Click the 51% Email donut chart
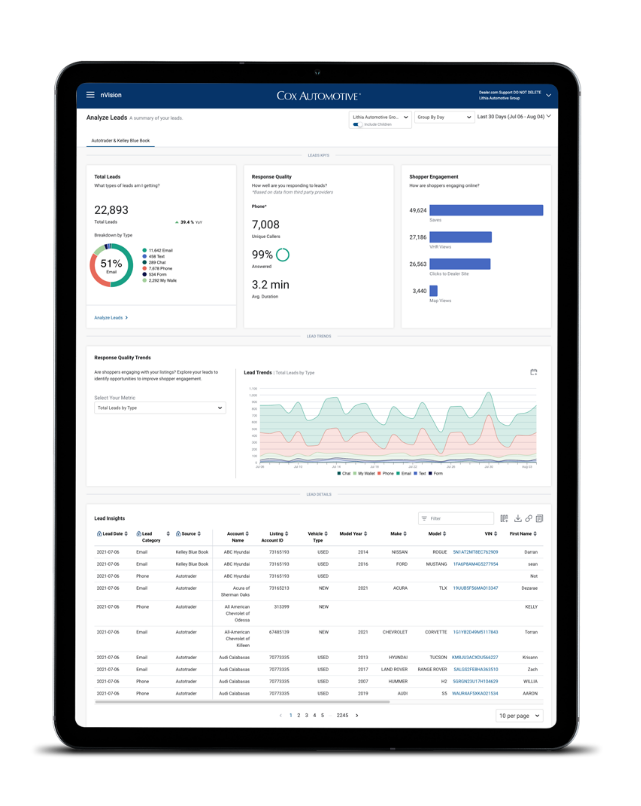The image size is (641, 806). pyautogui.click(x=112, y=265)
